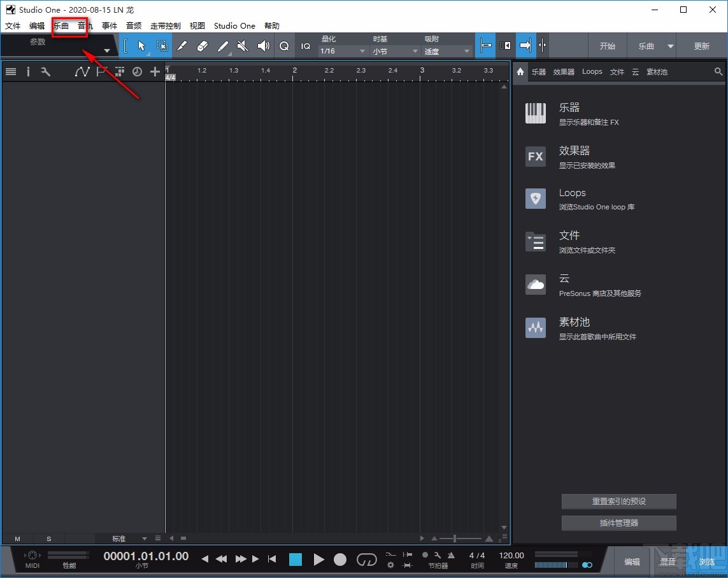Click the 120.00 tempo field
The height and width of the screenshot is (578, 728).
click(511, 555)
